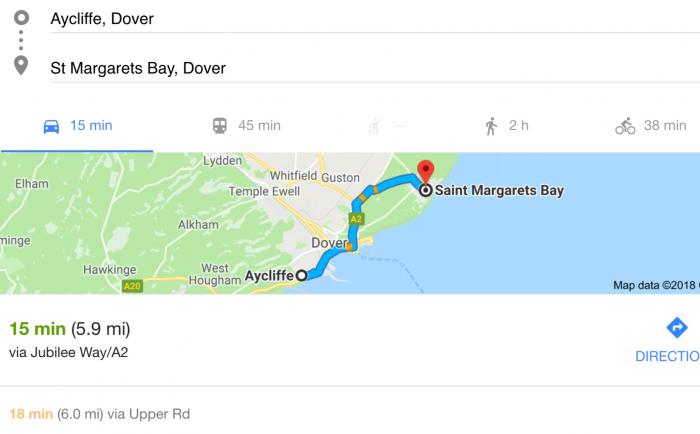Image resolution: width=700 pixels, height=434 pixels.
Task: Switch to the 45 min transit tab
Action: pos(246,126)
